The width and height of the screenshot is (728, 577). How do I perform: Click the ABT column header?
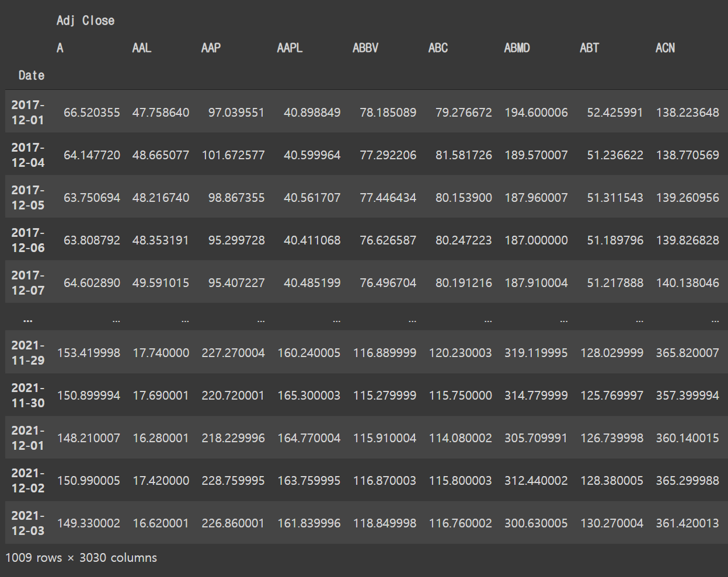(589, 48)
